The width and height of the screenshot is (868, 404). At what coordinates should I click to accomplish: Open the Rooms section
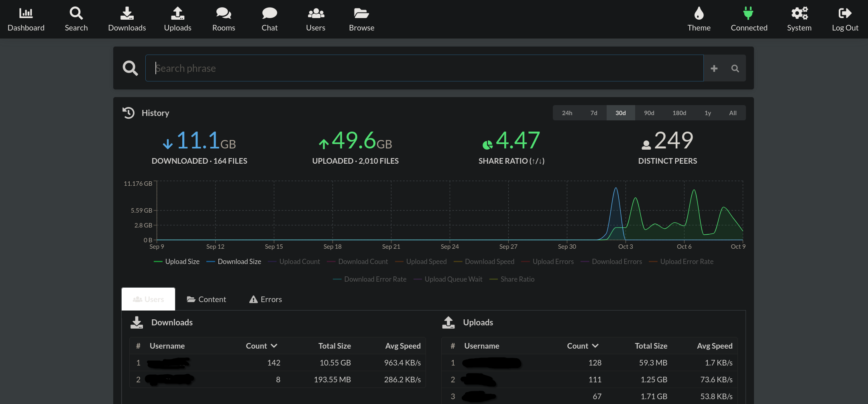pos(224,19)
